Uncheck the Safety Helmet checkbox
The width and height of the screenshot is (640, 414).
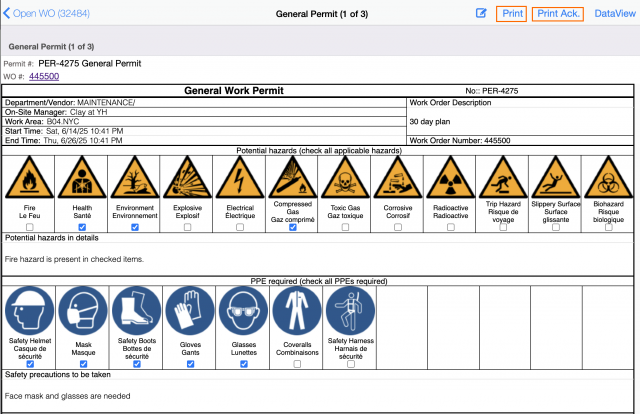click(30, 364)
